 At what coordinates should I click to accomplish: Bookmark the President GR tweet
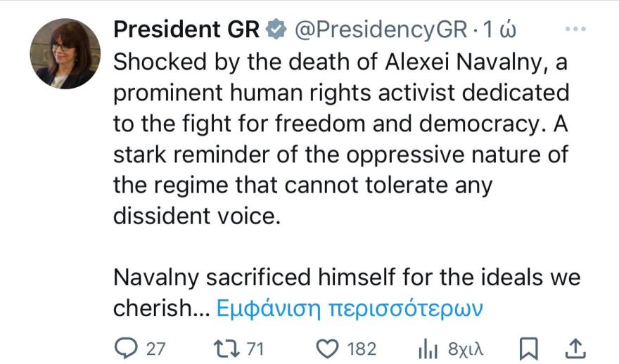(x=528, y=349)
